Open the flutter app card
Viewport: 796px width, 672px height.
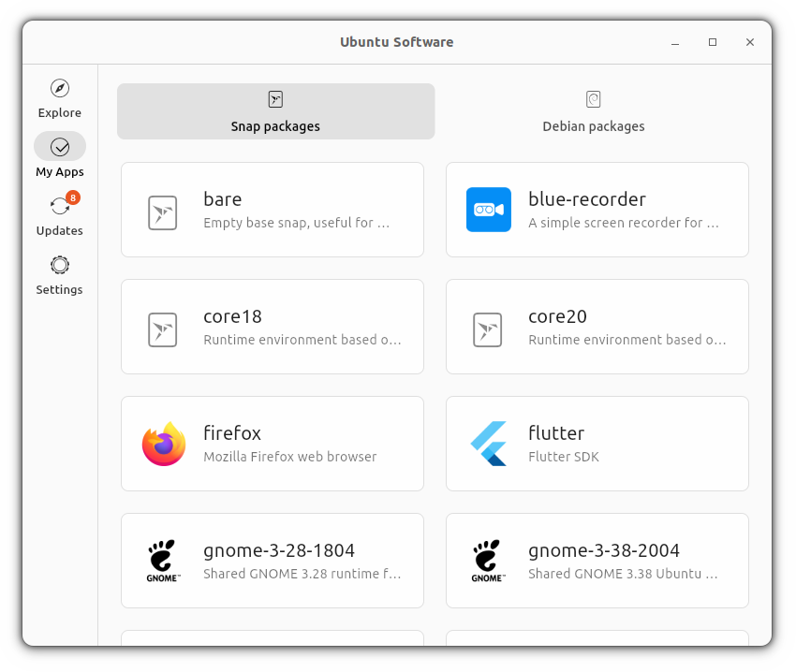(597, 443)
